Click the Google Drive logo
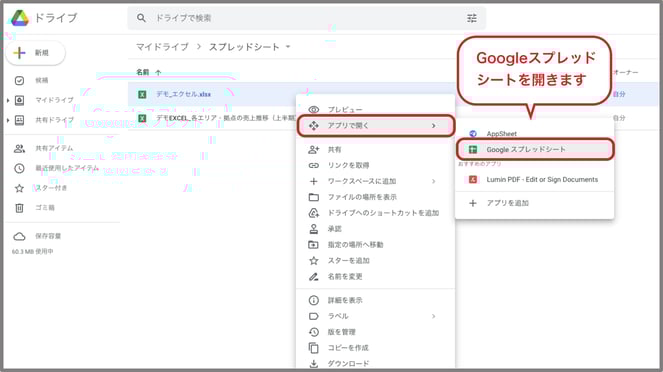Viewport: 663px width, 372px height. (19, 18)
